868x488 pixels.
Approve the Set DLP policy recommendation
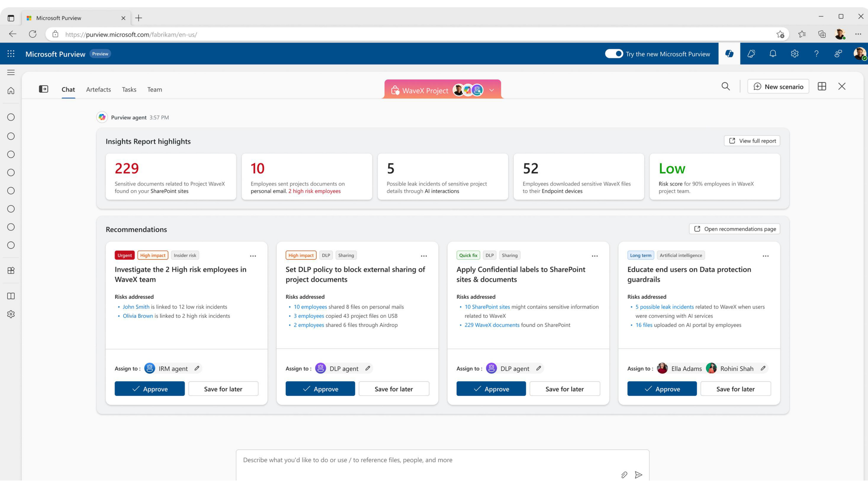click(x=320, y=389)
